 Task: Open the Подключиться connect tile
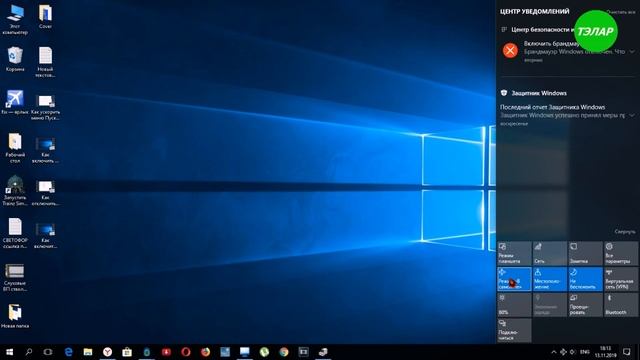pos(514,330)
